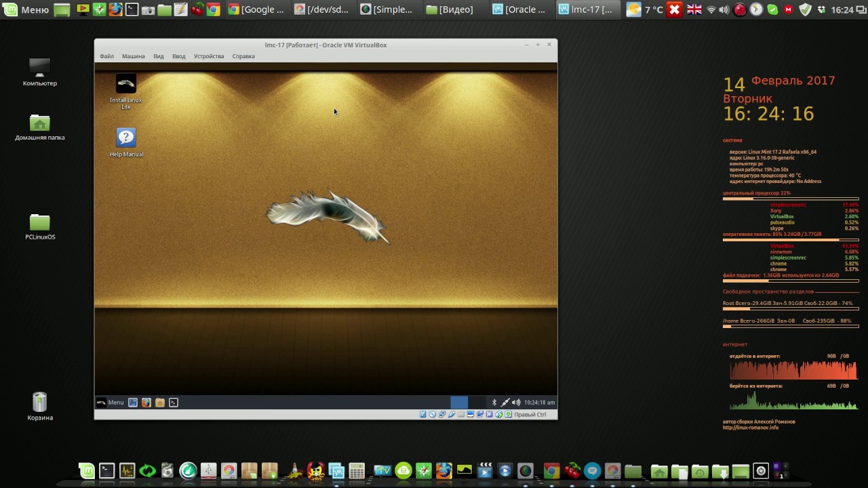The height and width of the screenshot is (488, 868).
Task: Switch to the first workspace in Linux Lite
Action: [459, 403]
